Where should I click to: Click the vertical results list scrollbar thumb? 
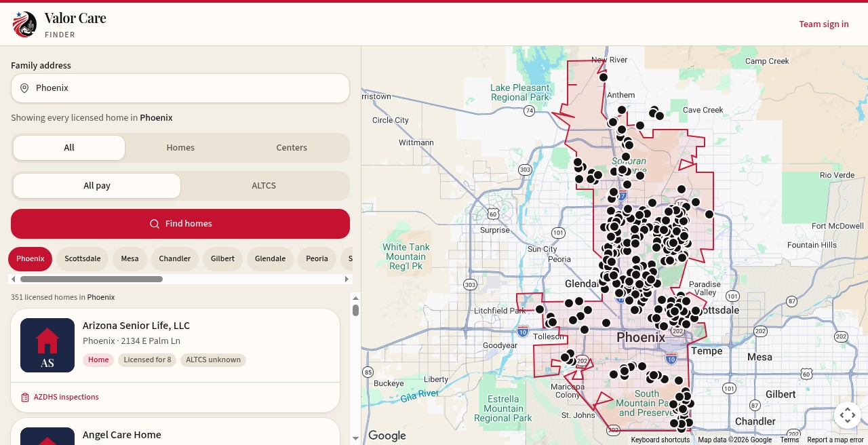click(355, 310)
